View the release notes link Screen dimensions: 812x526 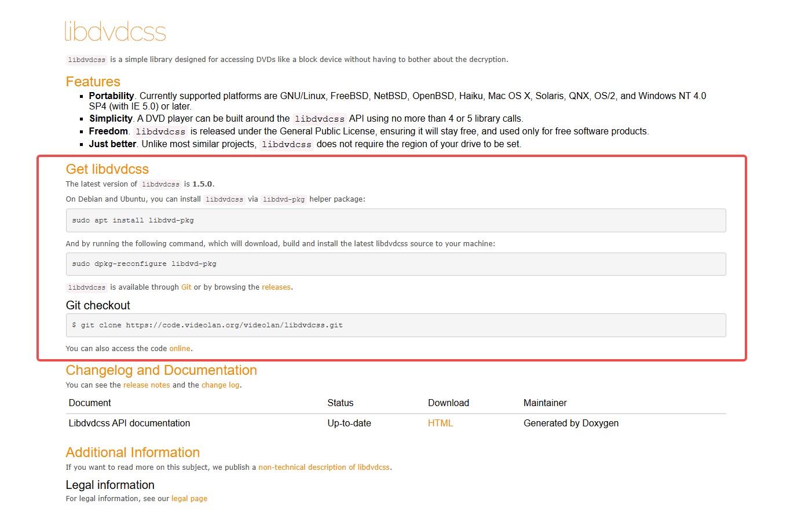[x=147, y=385]
